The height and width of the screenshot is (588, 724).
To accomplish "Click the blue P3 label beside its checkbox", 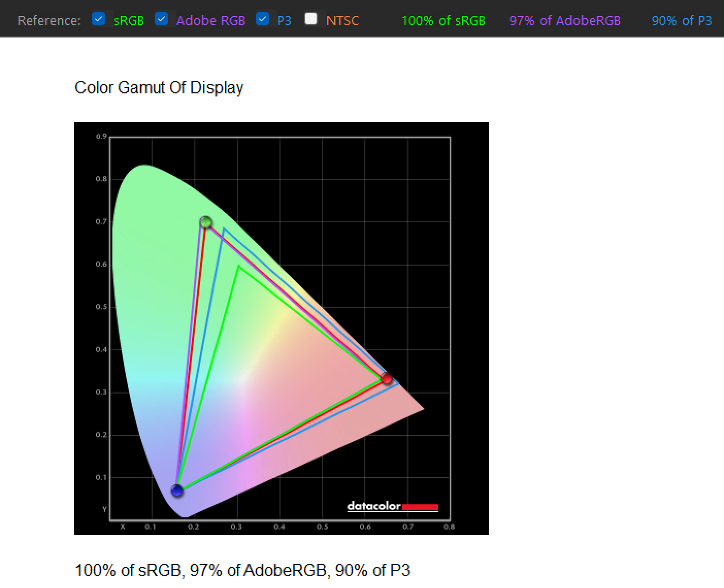I will [284, 21].
